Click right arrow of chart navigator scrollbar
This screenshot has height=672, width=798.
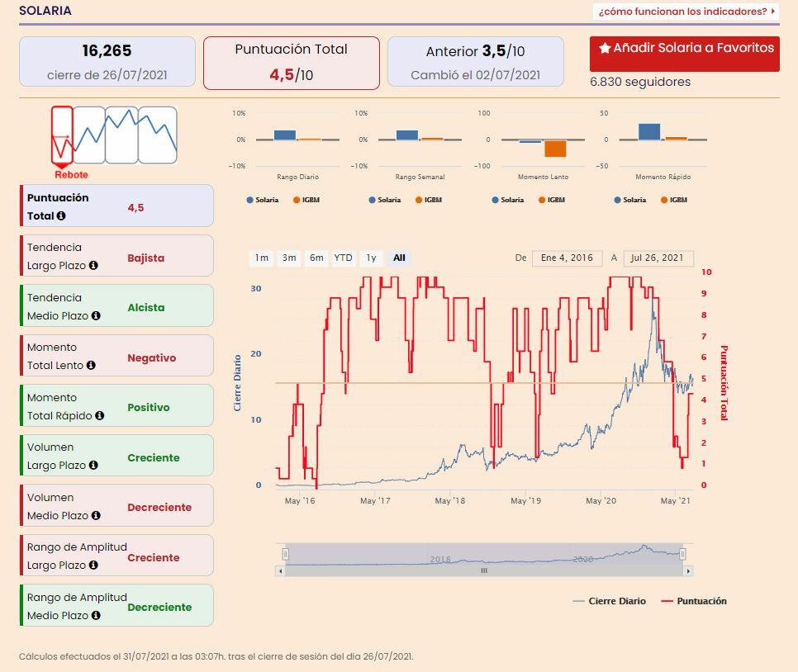click(x=688, y=571)
